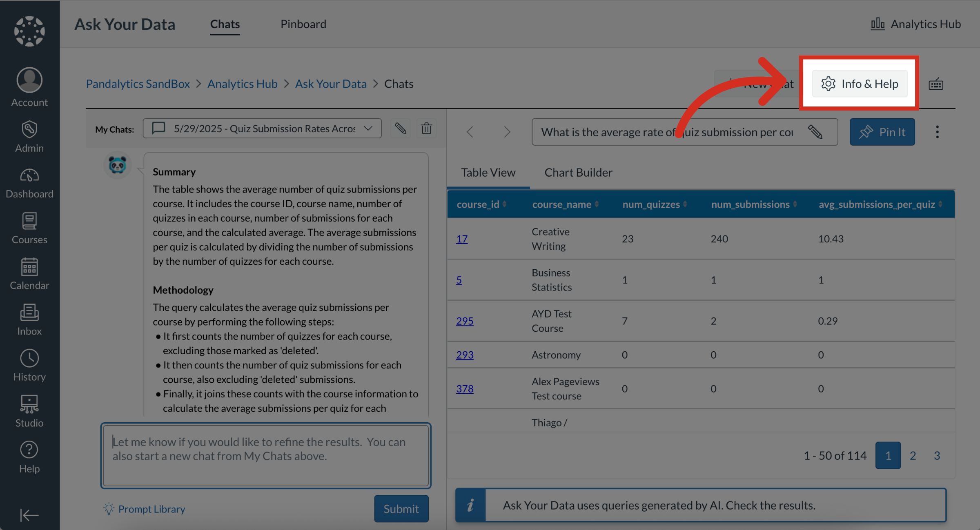980x530 pixels.
Task: Sort by course_id column
Action: pos(481,204)
